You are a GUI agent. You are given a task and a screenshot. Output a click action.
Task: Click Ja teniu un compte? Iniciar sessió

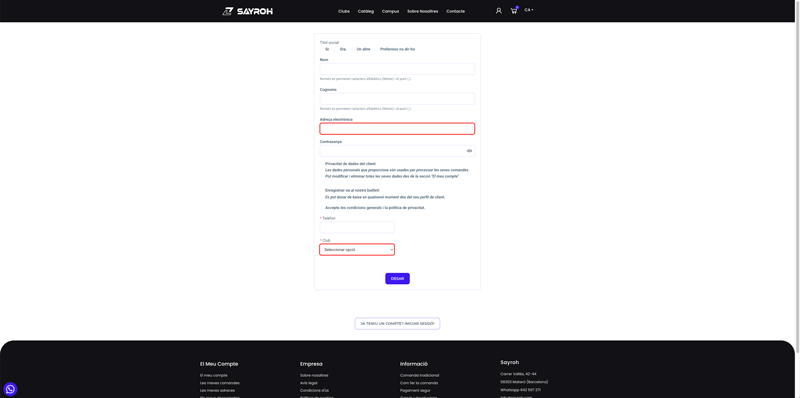coord(397,324)
